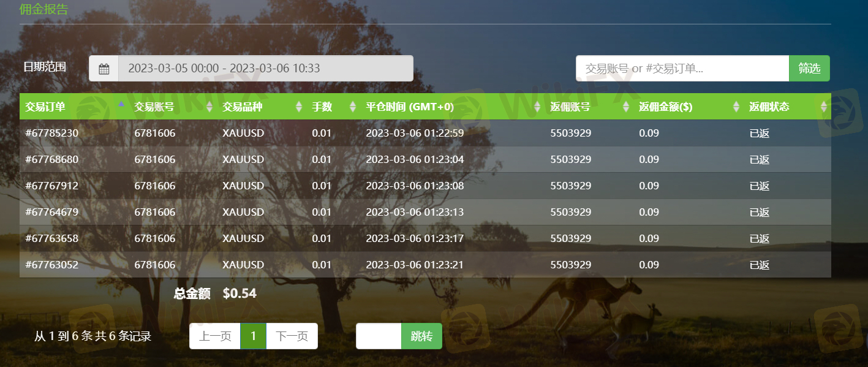This screenshot has height=367, width=868.
Task: Click the page number jump input field
Action: point(379,336)
